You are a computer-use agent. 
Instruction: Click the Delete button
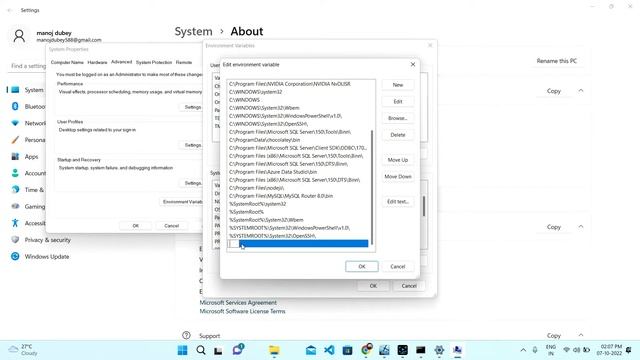pyautogui.click(x=398, y=135)
